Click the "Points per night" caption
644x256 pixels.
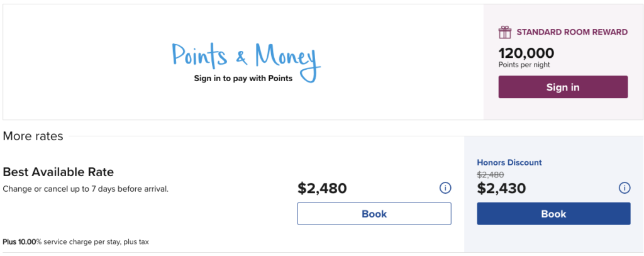(526, 65)
